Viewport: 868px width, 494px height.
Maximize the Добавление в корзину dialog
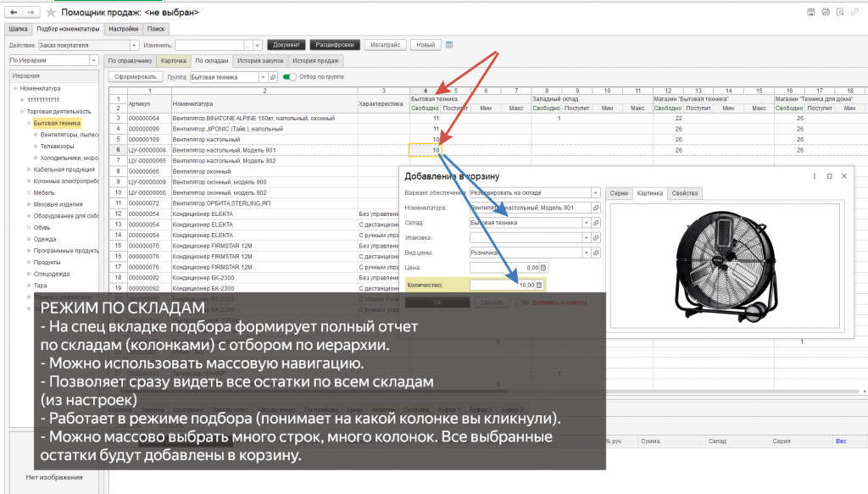[x=829, y=176]
